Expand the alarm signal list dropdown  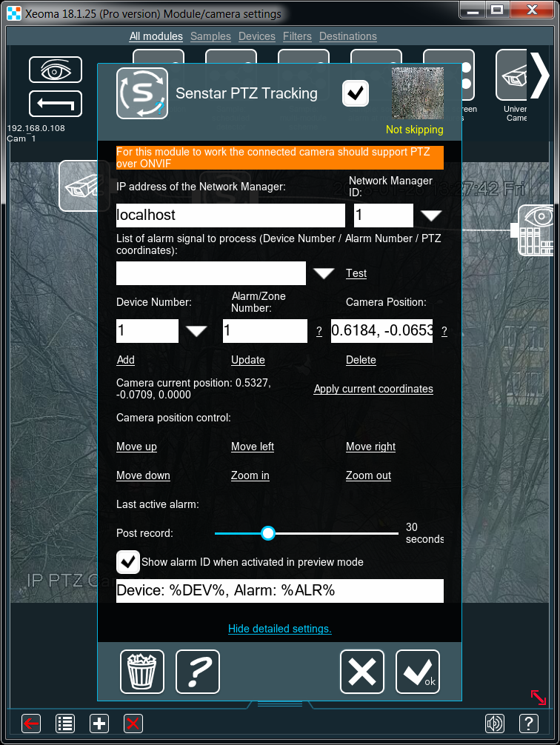point(324,273)
